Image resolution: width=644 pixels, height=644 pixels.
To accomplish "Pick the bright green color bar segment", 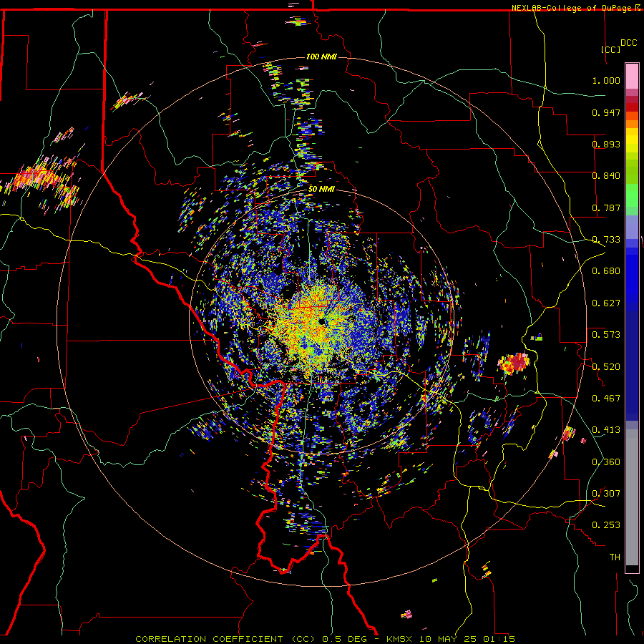I will tap(632, 195).
